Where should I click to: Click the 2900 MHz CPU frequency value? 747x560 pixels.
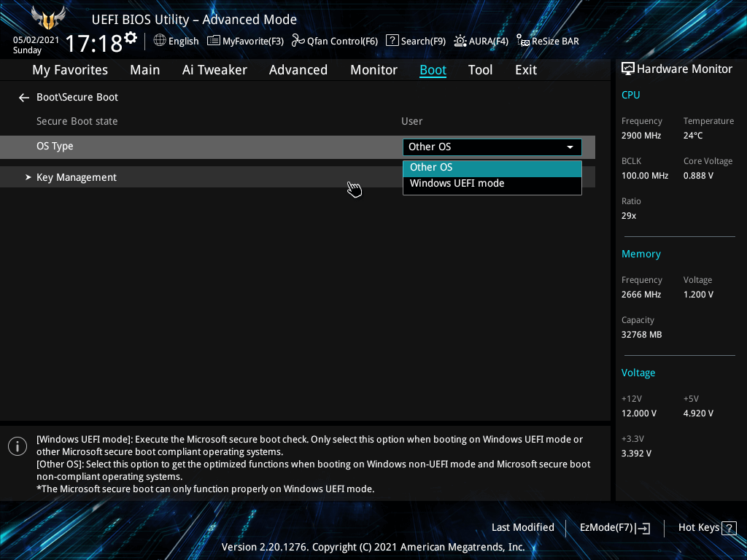pyautogui.click(x=640, y=136)
